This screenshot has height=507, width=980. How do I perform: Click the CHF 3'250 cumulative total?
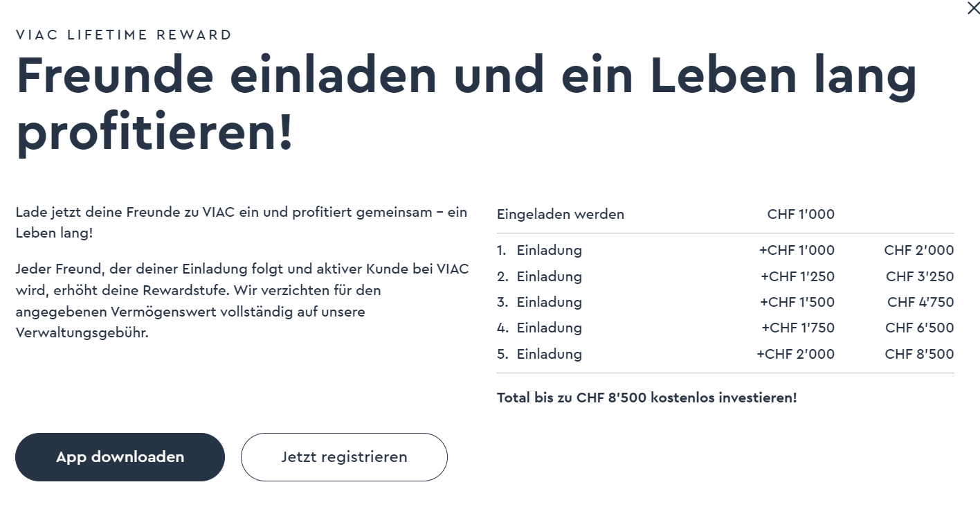point(920,276)
